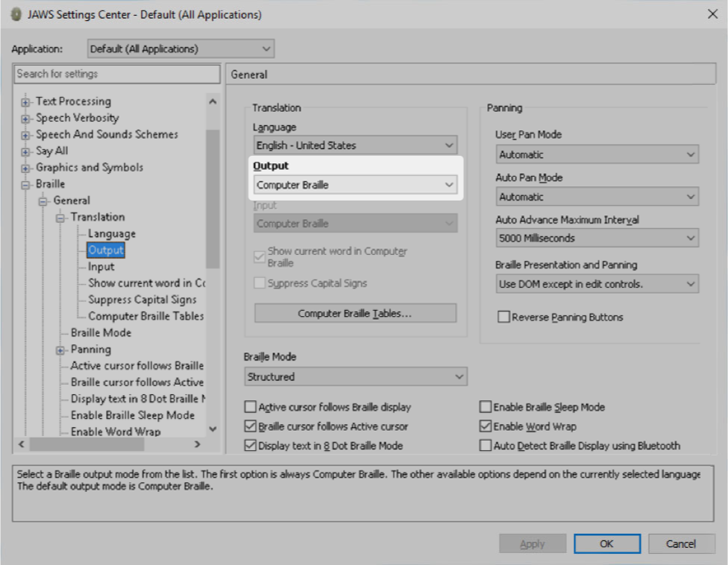Expand the Panning tree node
The image size is (728, 565).
(60, 350)
